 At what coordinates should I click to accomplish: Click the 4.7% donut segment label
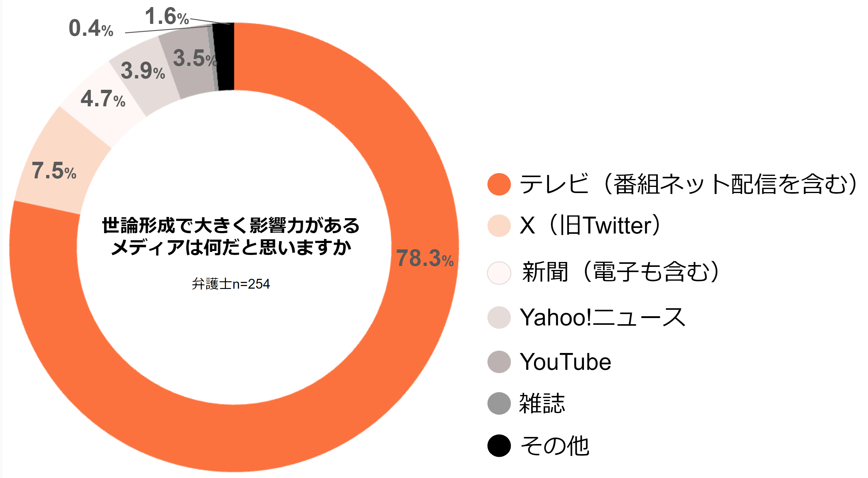pos(103,99)
